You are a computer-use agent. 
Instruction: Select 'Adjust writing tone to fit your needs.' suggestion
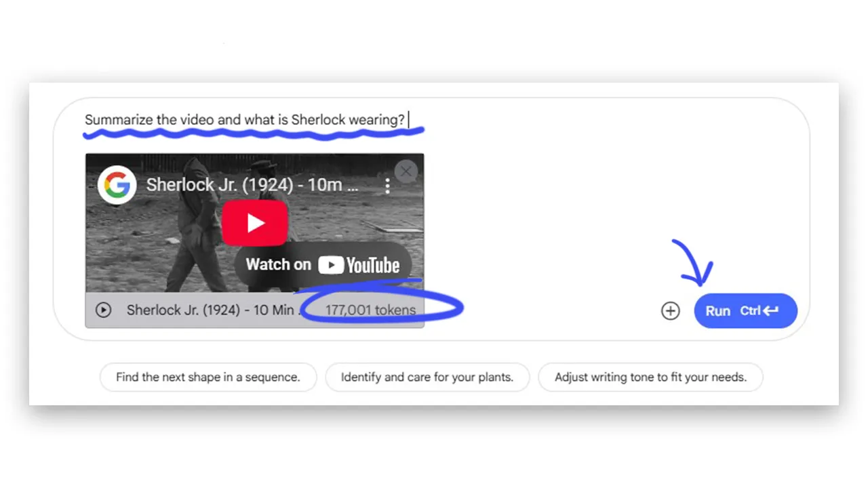[650, 377]
